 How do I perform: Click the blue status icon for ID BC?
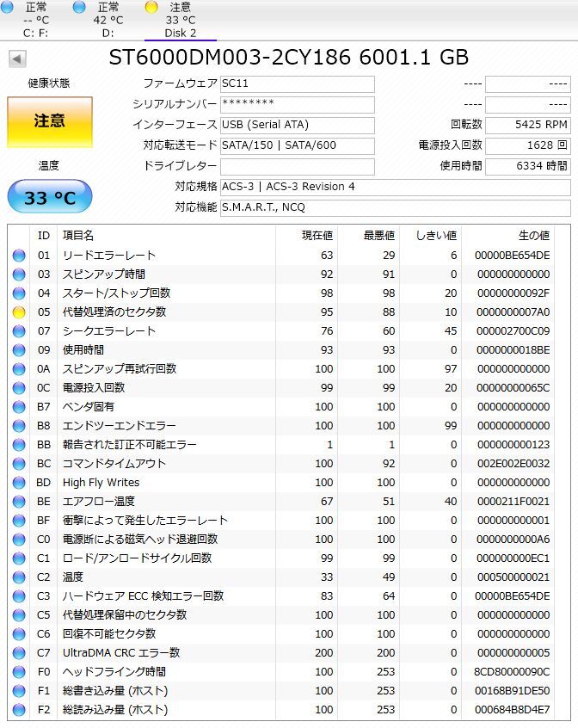click(x=19, y=464)
